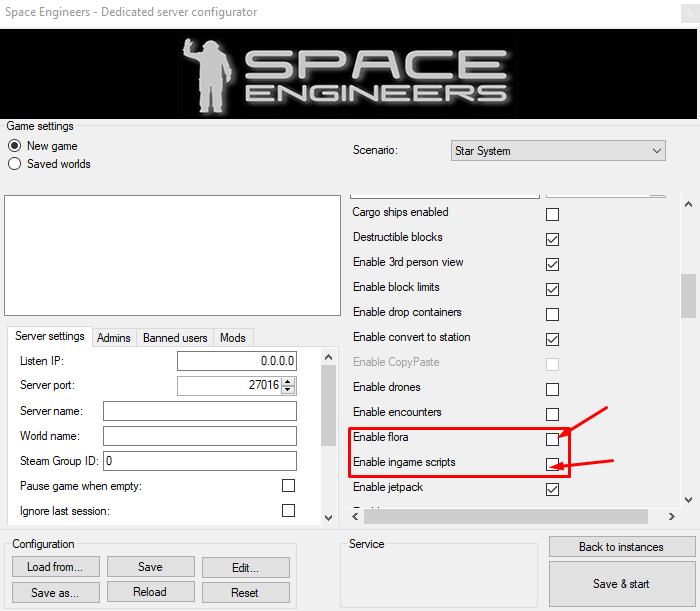Open the Scenario dropdown showing Star System
Viewport: 700px width, 611px height.
pos(558,151)
